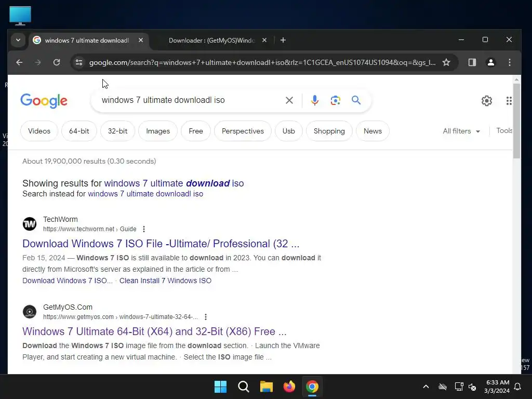Close the windows 7 ultimate search tab
This screenshot has width=532, height=399.
(140, 41)
